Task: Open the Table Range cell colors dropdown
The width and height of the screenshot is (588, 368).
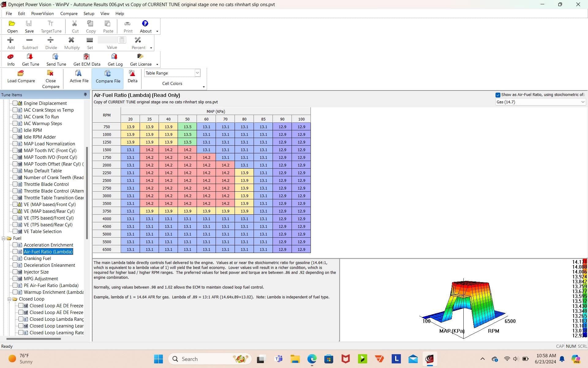Action: [197, 73]
